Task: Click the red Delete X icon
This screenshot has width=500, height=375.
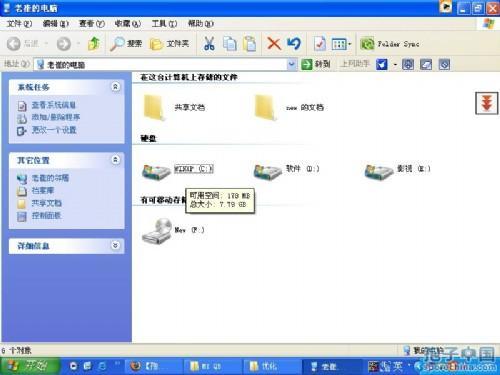Action: coord(274,44)
